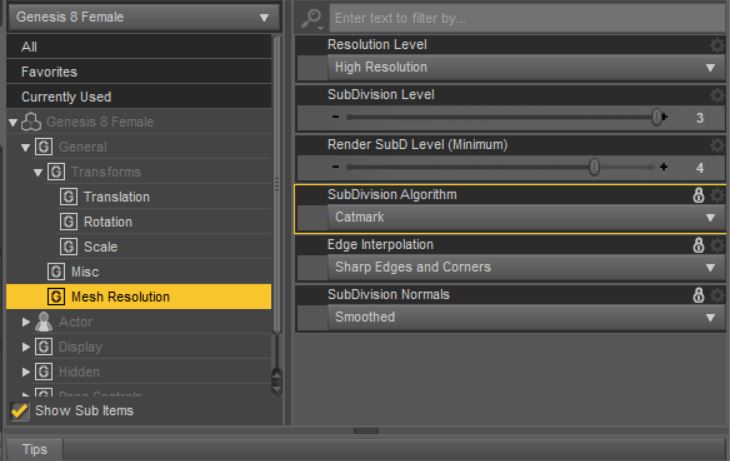
Task: Toggle the lock on SubDivision Algorithm
Action: (x=698, y=195)
